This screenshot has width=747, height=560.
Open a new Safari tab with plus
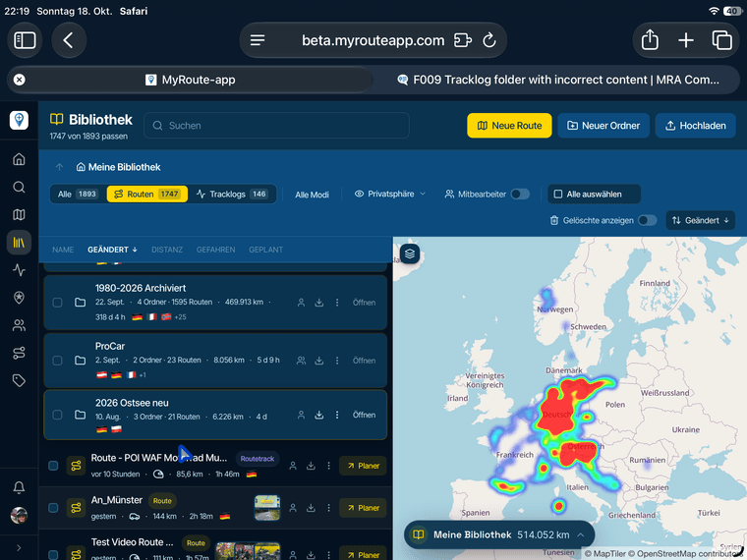[x=685, y=40]
